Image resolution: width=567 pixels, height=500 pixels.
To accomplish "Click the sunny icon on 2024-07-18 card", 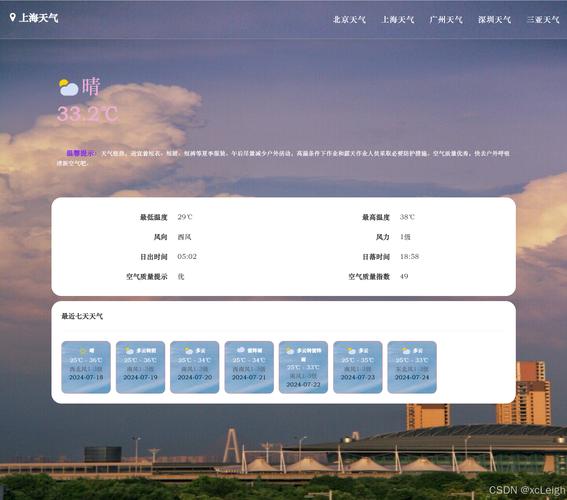I will pos(83,351).
